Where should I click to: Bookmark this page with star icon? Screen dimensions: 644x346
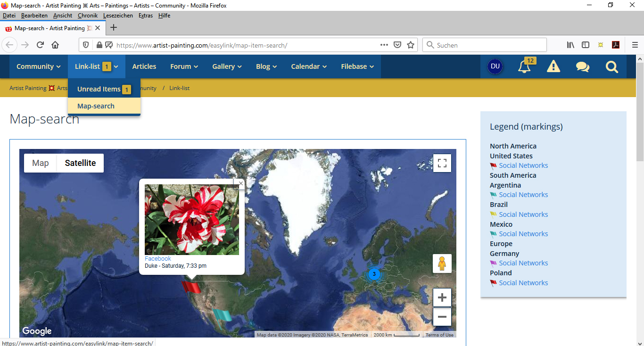click(x=411, y=45)
